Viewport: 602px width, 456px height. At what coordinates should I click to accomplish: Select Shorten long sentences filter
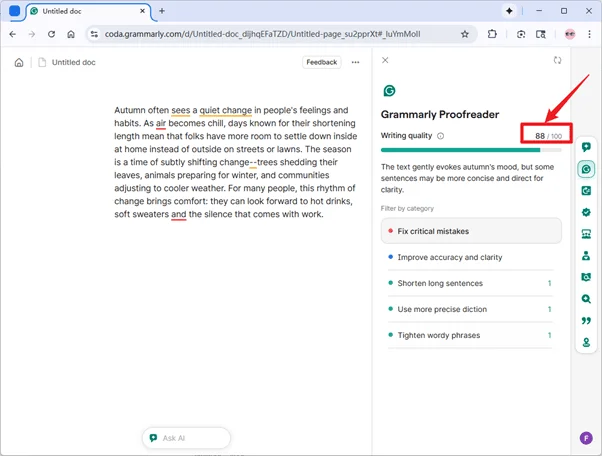[x=471, y=283]
